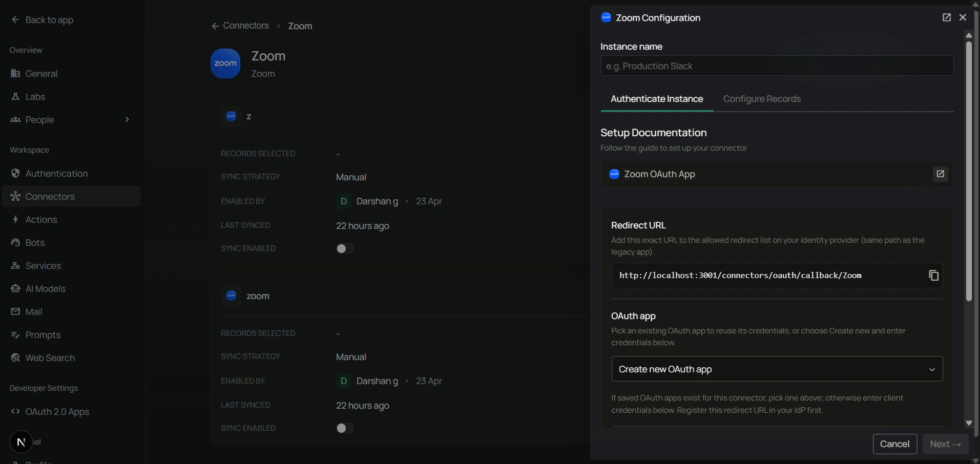Click the Zoom icon of instance 'zoom'
980x464 pixels.
pyautogui.click(x=231, y=296)
